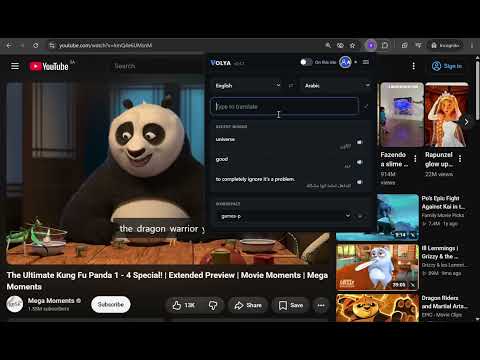Click the 'Type to translate' input box

(284, 107)
